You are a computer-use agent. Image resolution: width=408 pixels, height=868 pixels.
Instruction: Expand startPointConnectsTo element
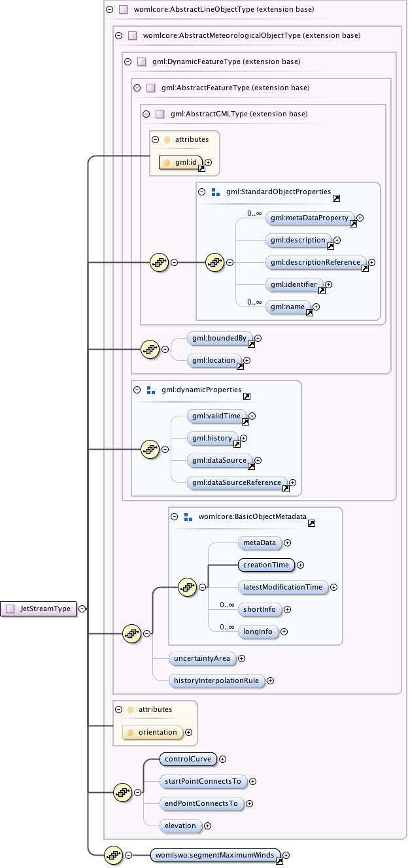pos(252,782)
